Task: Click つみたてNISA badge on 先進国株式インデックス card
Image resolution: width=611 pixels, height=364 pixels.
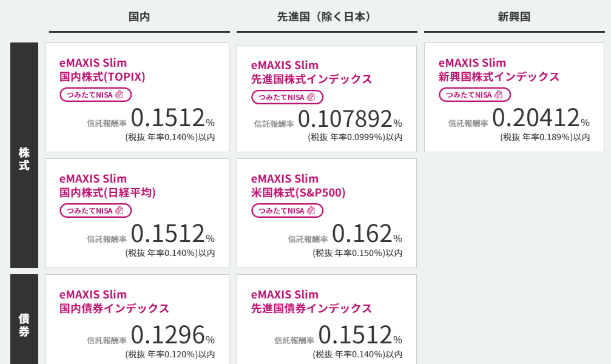Action: click(287, 97)
